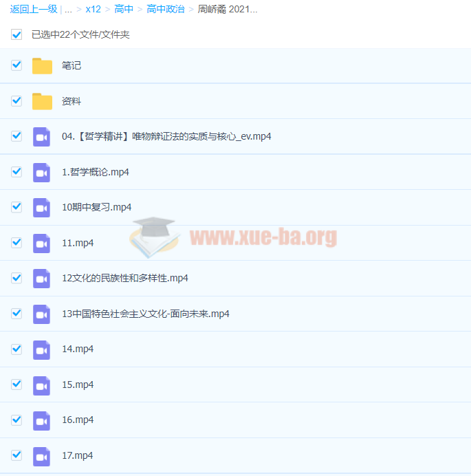Image resolution: width=471 pixels, height=476 pixels.
Task: Click video icon beside 16.mp4
Action: [x=42, y=420]
